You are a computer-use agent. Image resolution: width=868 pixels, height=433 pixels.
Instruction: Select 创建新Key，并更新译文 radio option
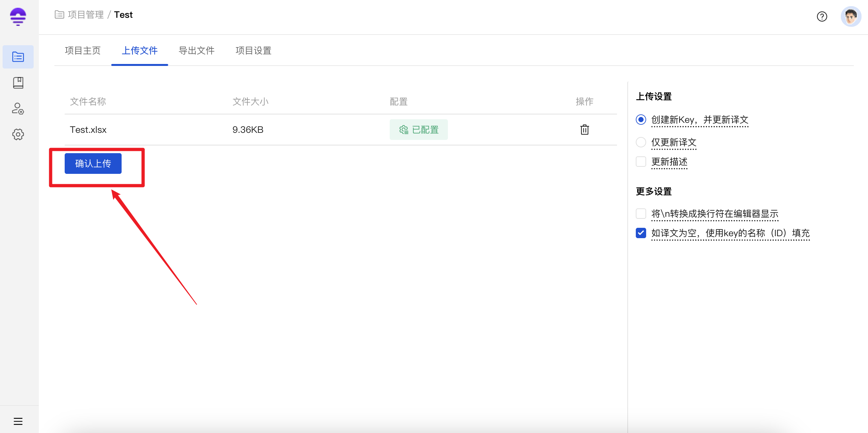641,120
